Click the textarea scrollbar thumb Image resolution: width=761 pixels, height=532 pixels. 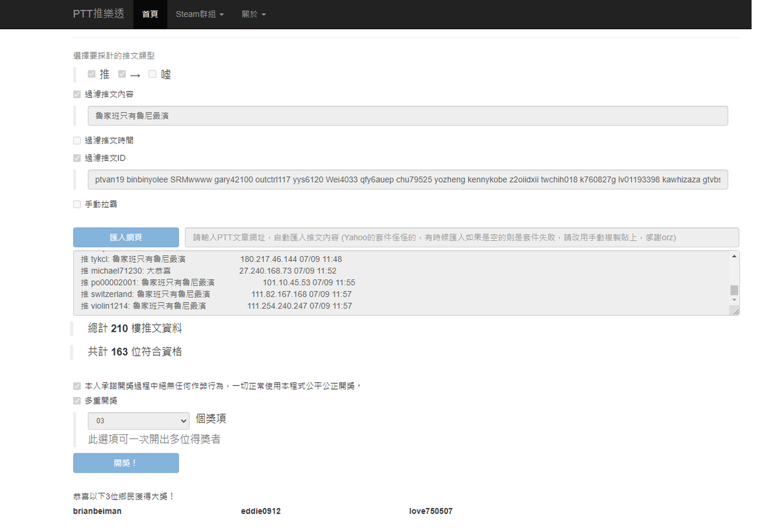(x=734, y=290)
